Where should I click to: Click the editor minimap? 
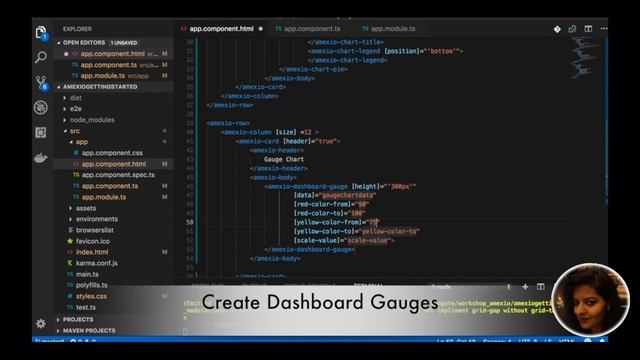pyautogui.click(x=586, y=58)
